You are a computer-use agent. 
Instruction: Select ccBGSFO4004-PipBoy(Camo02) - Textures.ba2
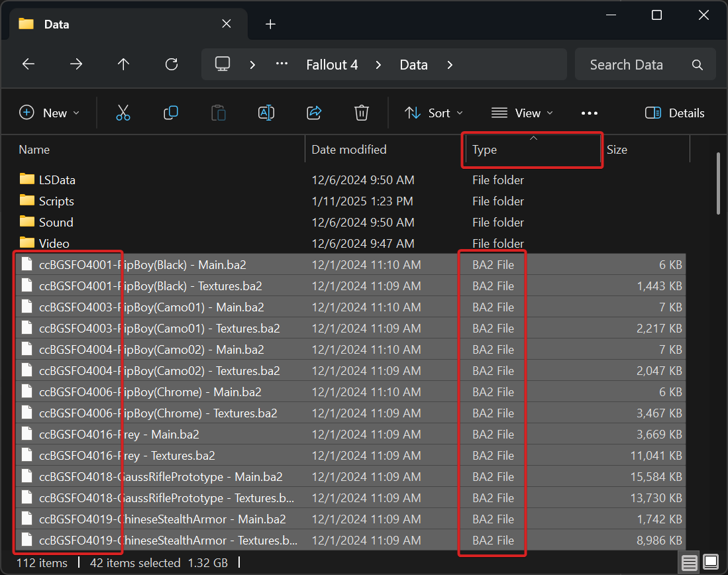(350, 371)
